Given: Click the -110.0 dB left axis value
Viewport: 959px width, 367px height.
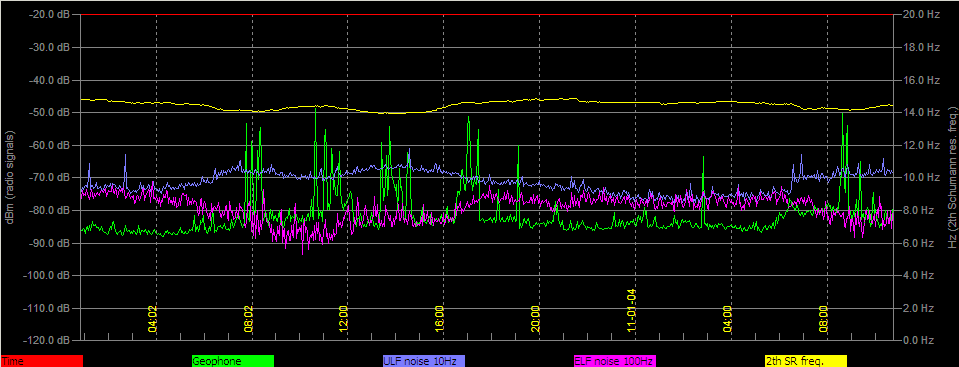Looking at the screenshot, I should [x=46, y=307].
